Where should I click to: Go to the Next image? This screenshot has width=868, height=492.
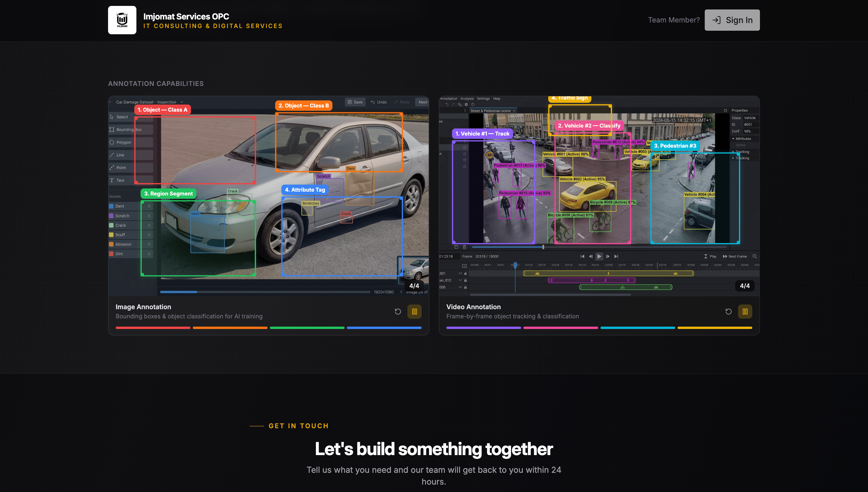coord(422,102)
